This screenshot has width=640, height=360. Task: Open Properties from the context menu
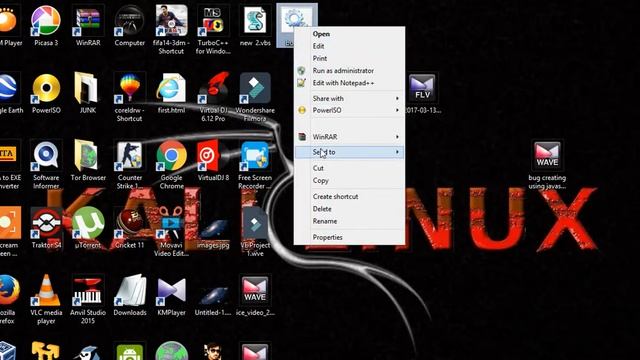click(349, 237)
